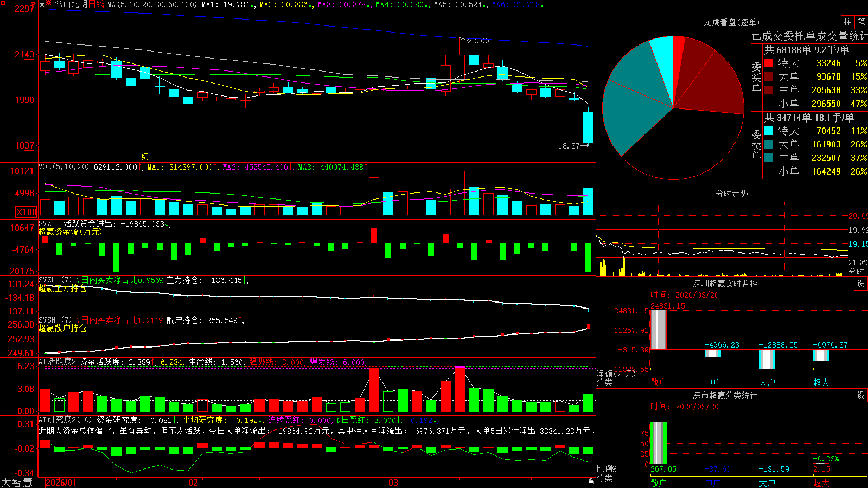Click the AI研究度2(10) indicator label
This screenshot has width=868, height=488.
click(65, 420)
